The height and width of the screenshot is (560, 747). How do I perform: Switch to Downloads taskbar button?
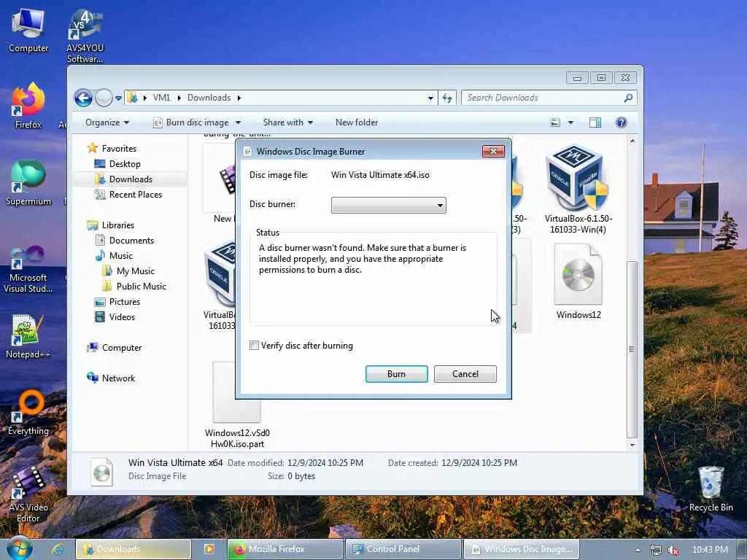tap(133, 549)
